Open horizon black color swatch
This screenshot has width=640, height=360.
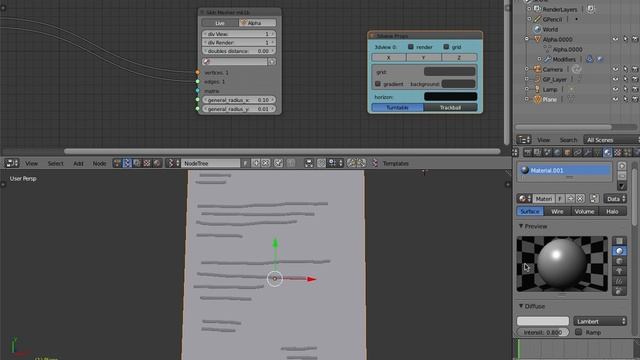450,97
